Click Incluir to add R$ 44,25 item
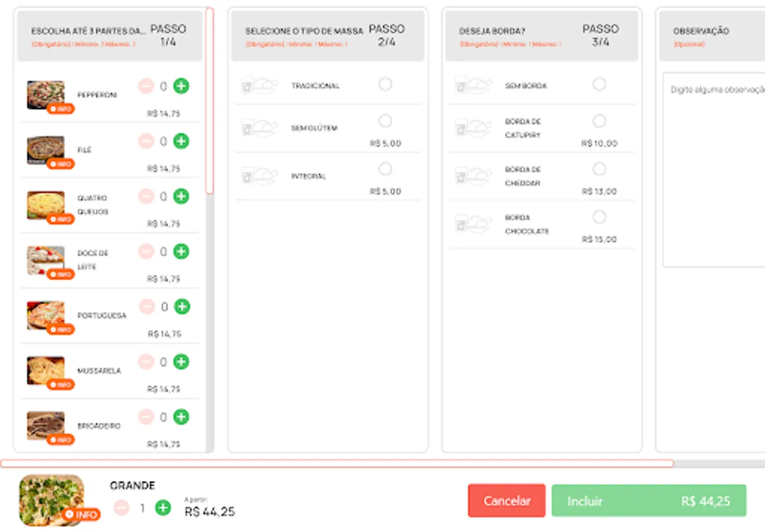This screenshot has width=765, height=532. point(649,501)
